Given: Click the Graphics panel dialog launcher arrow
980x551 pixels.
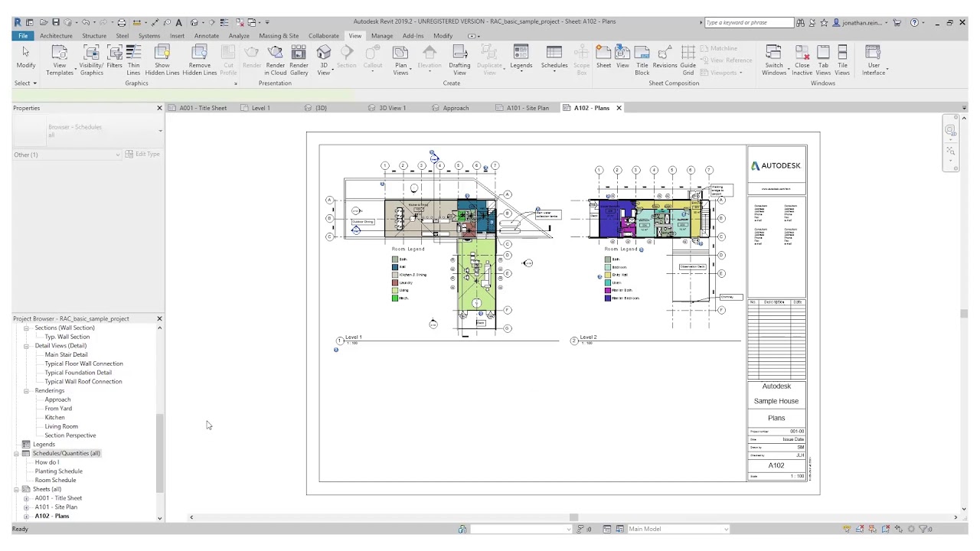Looking at the screenshot, I should (235, 83).
